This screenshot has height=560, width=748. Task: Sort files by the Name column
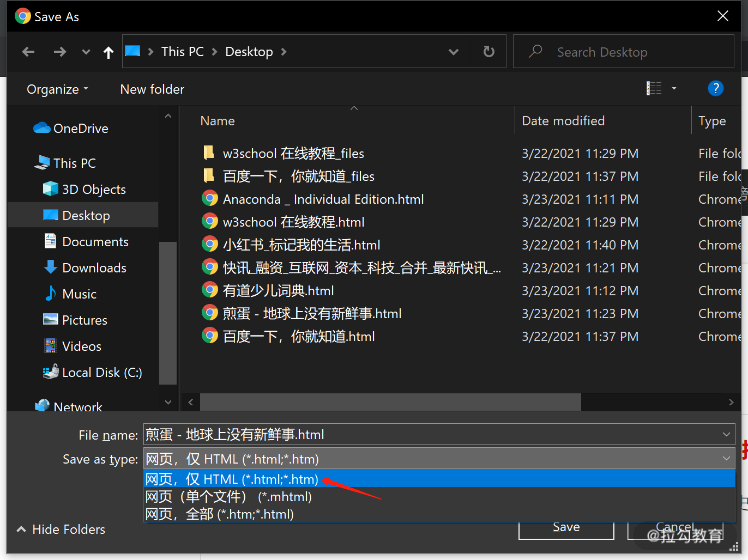coord(218,121)
